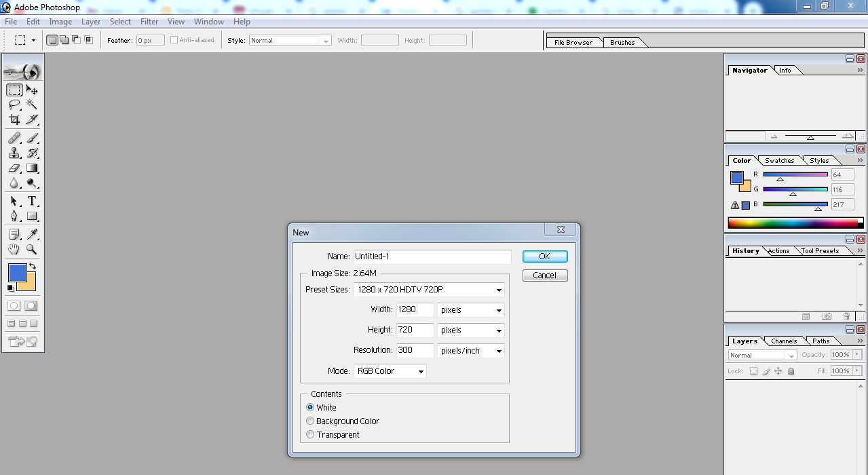The image size is (868, 475).
Task: Choose New Selection mode in options bar
Action: [52, 40]
